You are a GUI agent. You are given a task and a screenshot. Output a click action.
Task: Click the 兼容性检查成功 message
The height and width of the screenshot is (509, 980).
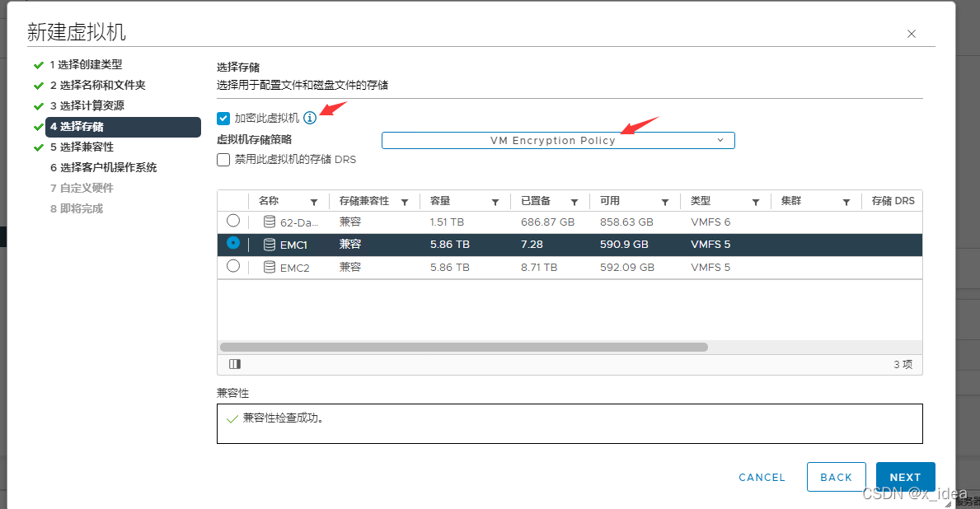284,418
